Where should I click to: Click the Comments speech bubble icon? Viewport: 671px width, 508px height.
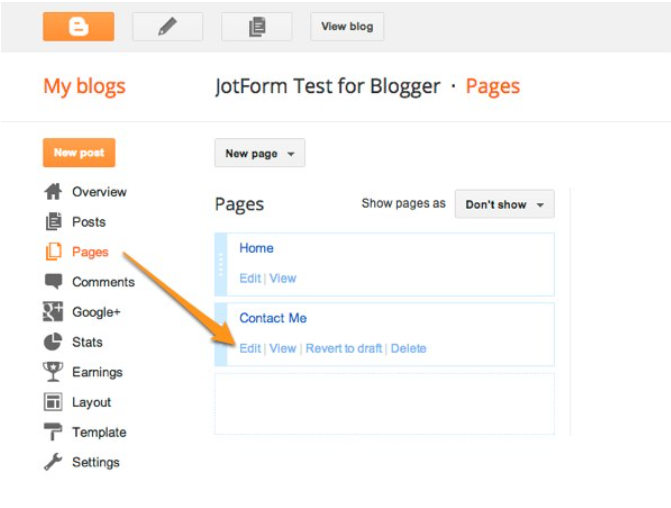click(x=53, y=281)
